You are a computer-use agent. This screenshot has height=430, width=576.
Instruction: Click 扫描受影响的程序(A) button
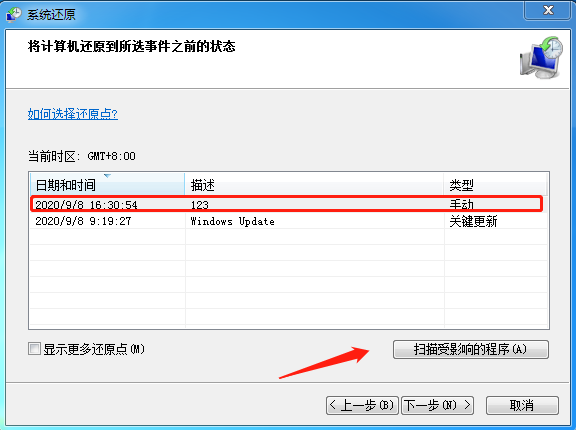[x=471, y=349]
